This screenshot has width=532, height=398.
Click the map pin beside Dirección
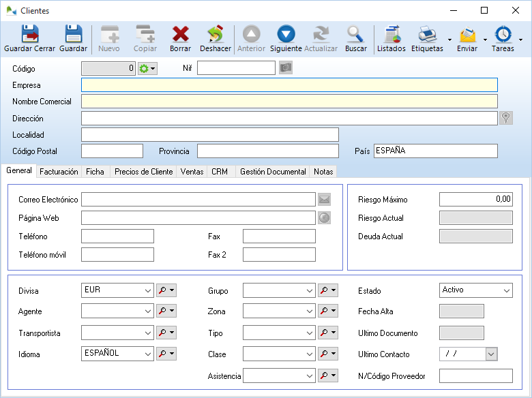tap(505, 118)
